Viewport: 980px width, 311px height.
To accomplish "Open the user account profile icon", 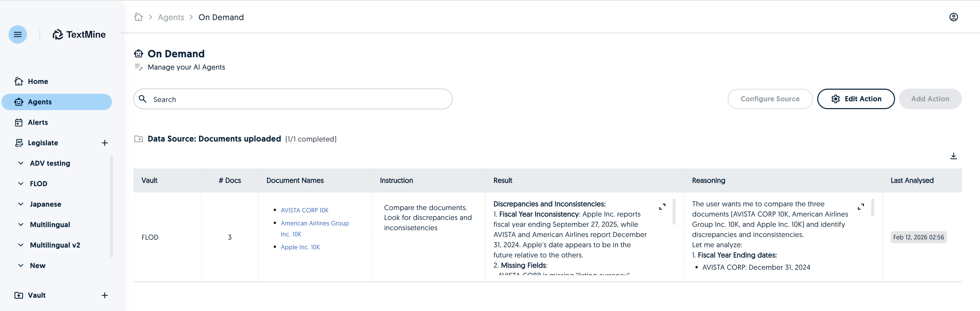I will pyautogui.click(x=953, y=17).
